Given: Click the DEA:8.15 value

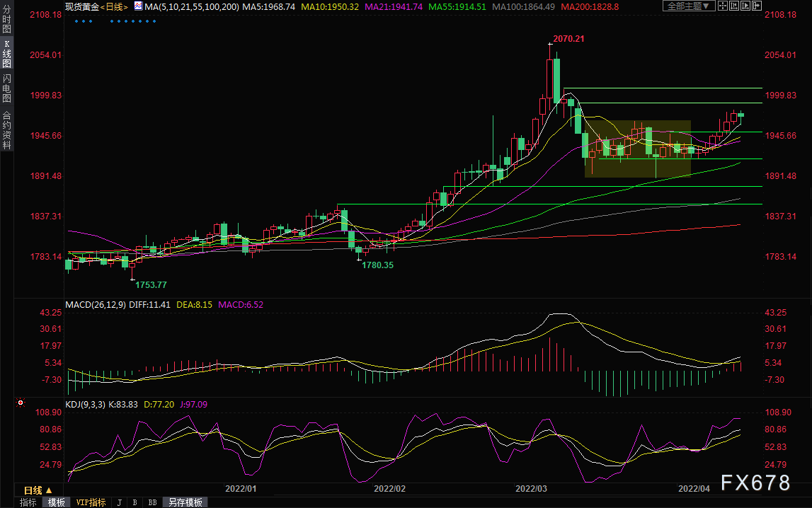Looking at the screenshot, I should tap(194, 305).
